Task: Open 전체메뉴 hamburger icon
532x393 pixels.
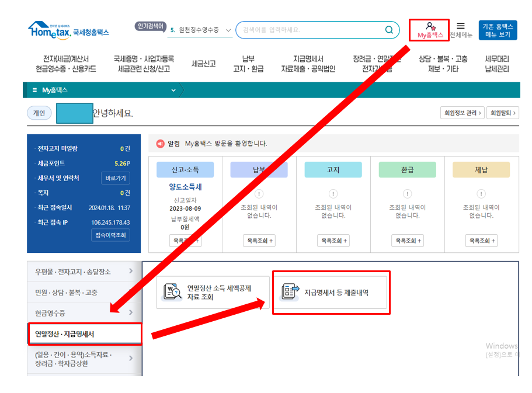Action: coord(461,26)
